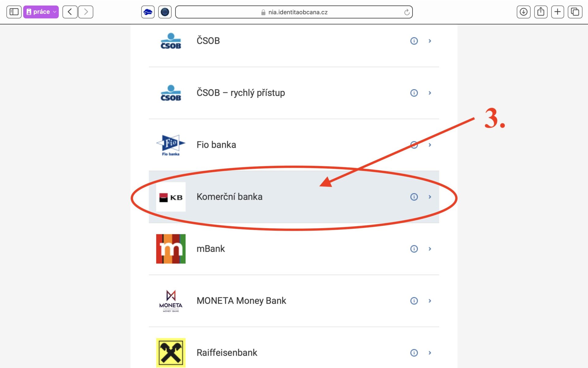The image size is (588, 368).
Task: Open the práce profile dropdown
Action: pos(41,12)
